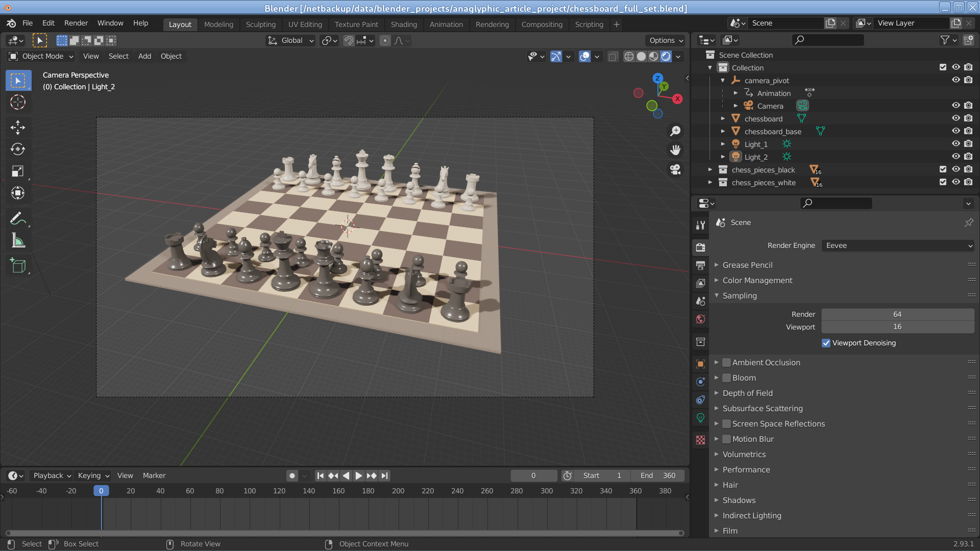Enable the Bloom checkbox
The height and width of the screenshot is (551, 980).
tap(726, 378)
